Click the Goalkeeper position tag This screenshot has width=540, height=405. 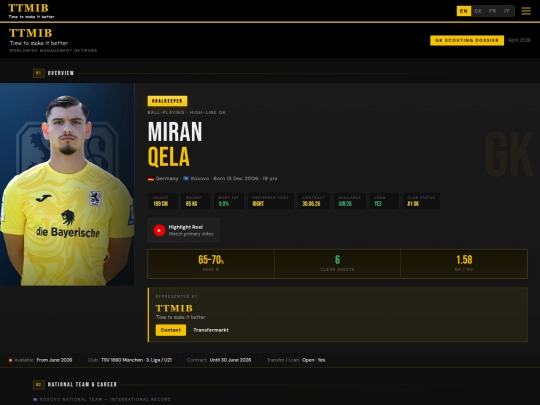click(x=167, y=101)
